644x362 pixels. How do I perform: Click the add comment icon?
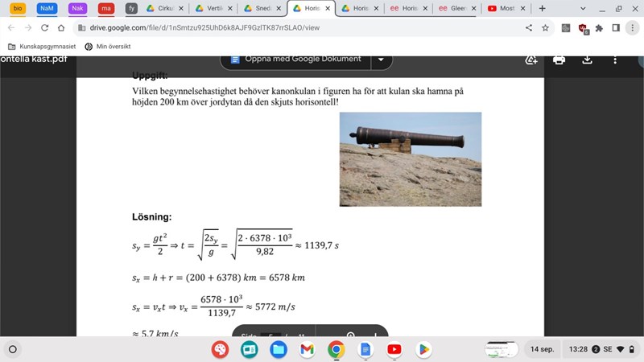[x=530, y=60]
